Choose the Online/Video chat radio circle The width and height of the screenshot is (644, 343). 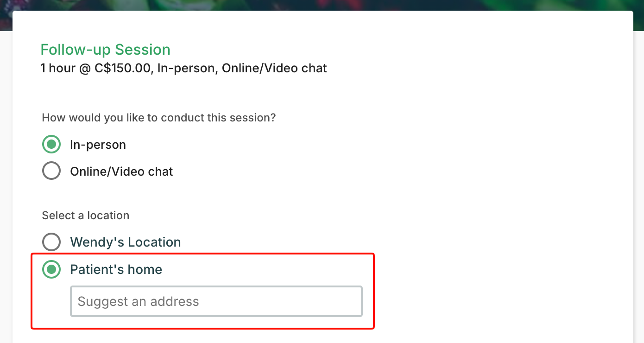click(51, 171)
